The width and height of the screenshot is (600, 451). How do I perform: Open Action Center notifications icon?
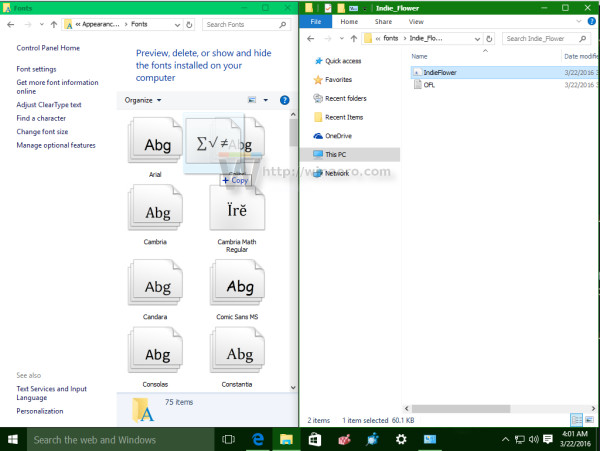click(x=548, y=439)
